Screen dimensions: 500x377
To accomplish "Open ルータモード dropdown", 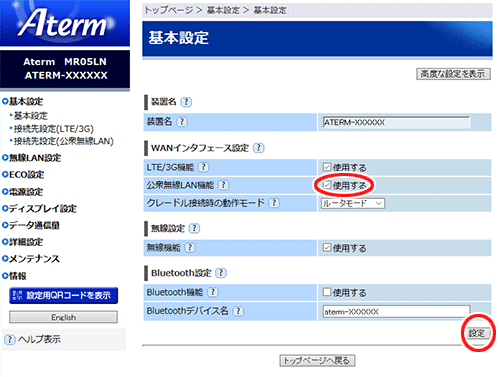I will click(353, 203).
